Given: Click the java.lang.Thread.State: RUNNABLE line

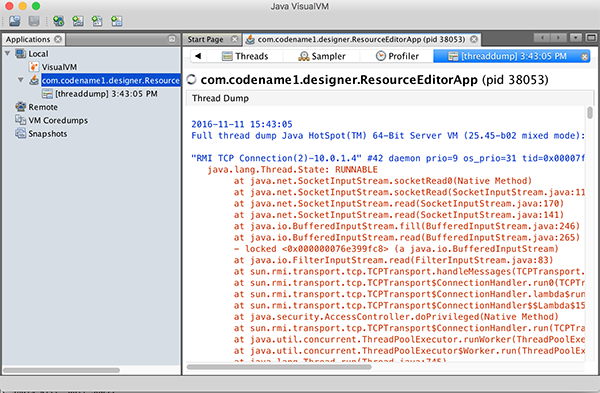Looking at the screenshot, I should coord(292,170).
